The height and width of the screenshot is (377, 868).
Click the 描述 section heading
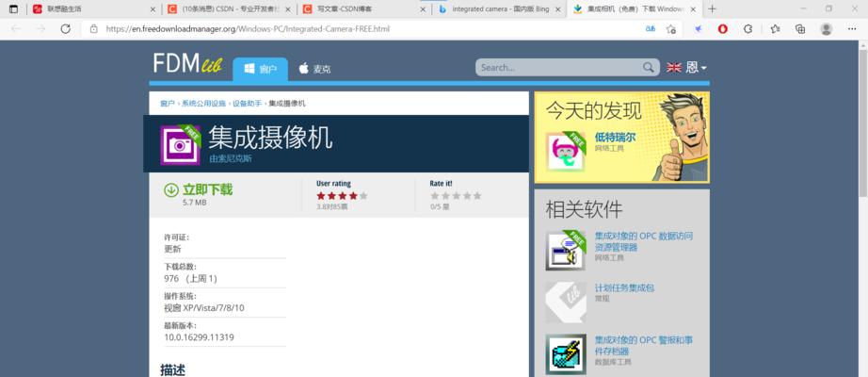(172, 369)
